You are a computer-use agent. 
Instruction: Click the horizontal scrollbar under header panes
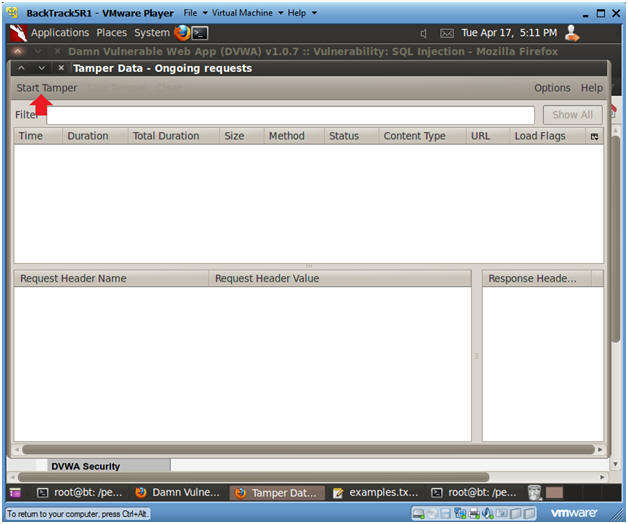pos(308,449)
